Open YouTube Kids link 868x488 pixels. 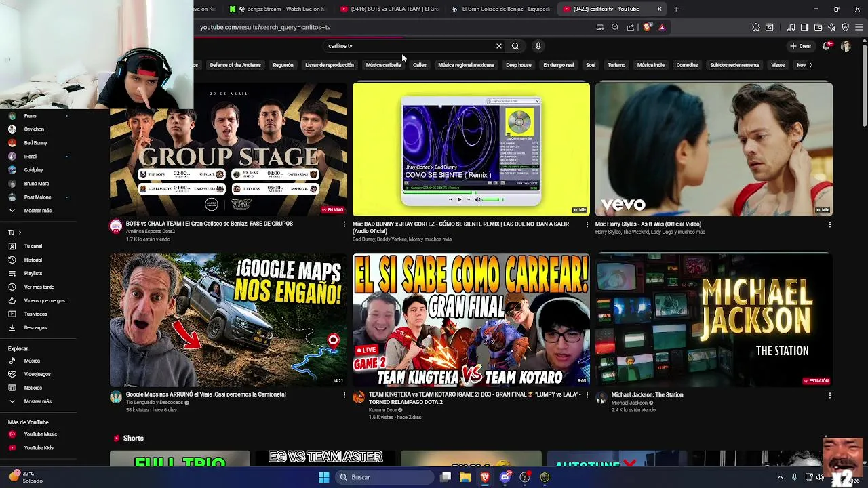click(x=39, y=448)
